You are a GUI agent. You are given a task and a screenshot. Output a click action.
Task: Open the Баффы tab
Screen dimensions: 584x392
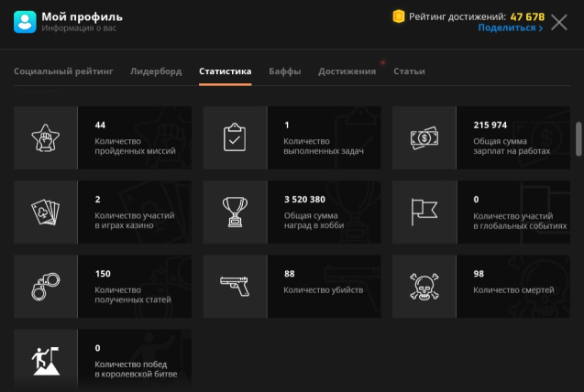tap(285, 71)
